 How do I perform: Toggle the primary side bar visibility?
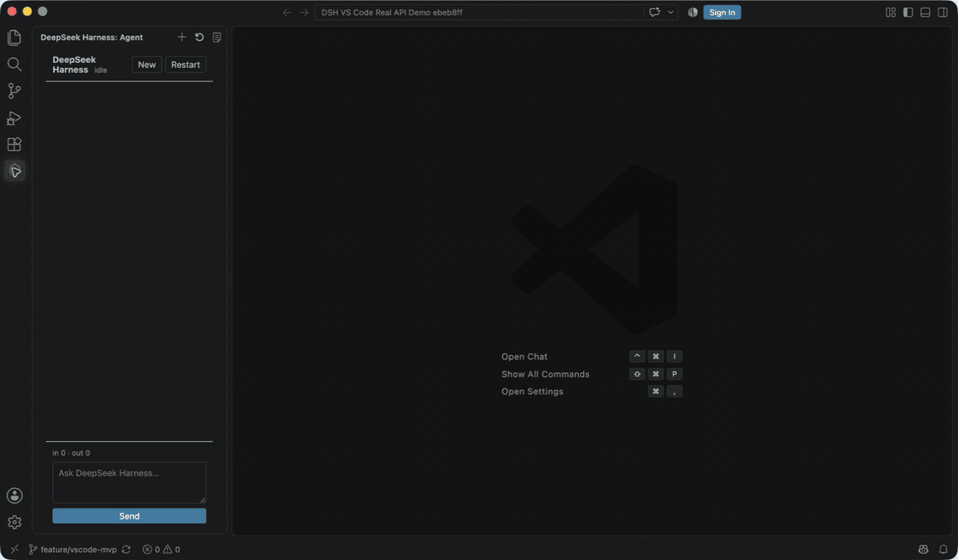(x=909, y=12)
